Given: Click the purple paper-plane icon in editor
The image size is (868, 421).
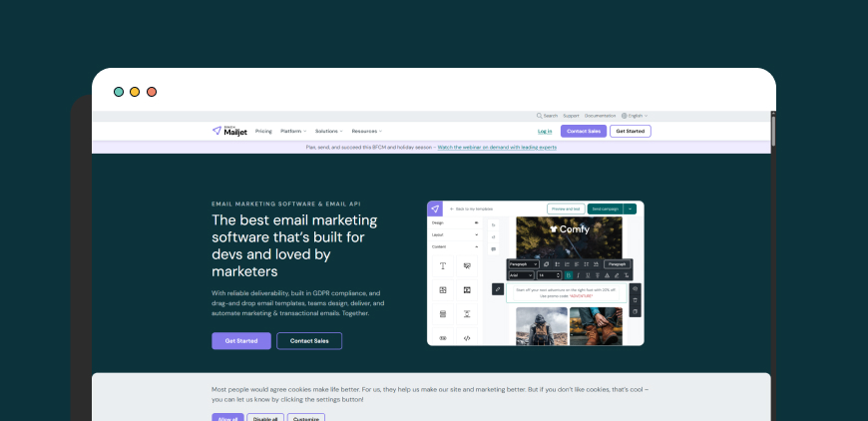Looking at the screenshot, I should coord(435,209).
